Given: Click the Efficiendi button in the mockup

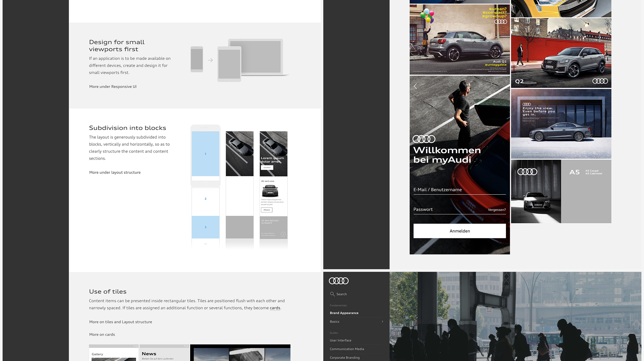Looking at the screenshot, I should (267, 210).
